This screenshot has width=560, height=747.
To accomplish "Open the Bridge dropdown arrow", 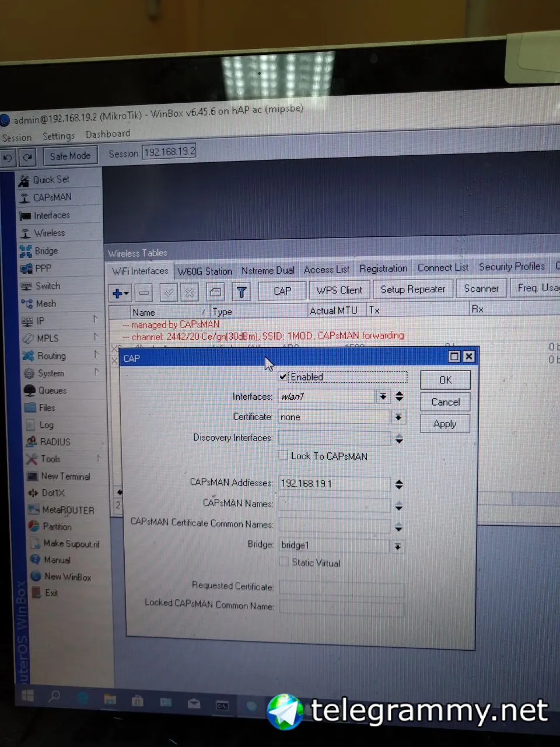I will 397,546.
